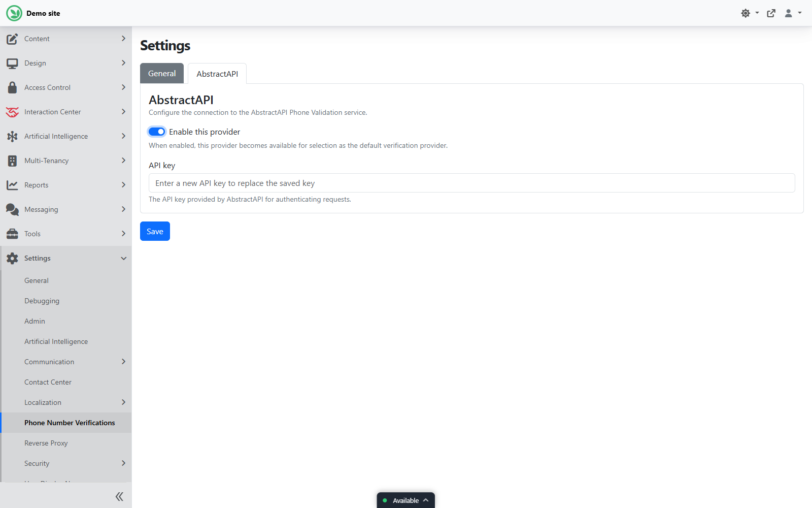
Task: Expand the Messaging menu chevron
Action: [123, 209]
